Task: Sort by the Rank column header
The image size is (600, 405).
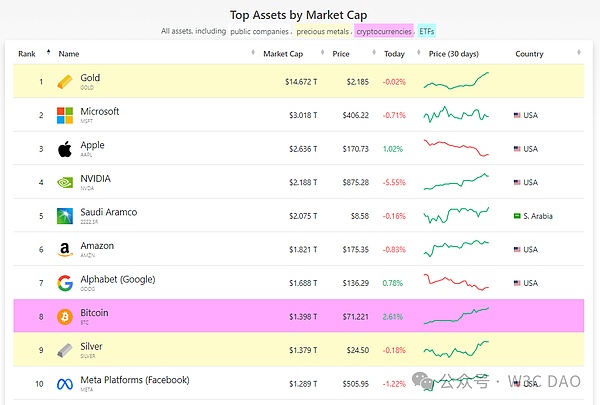Action: 27,53
